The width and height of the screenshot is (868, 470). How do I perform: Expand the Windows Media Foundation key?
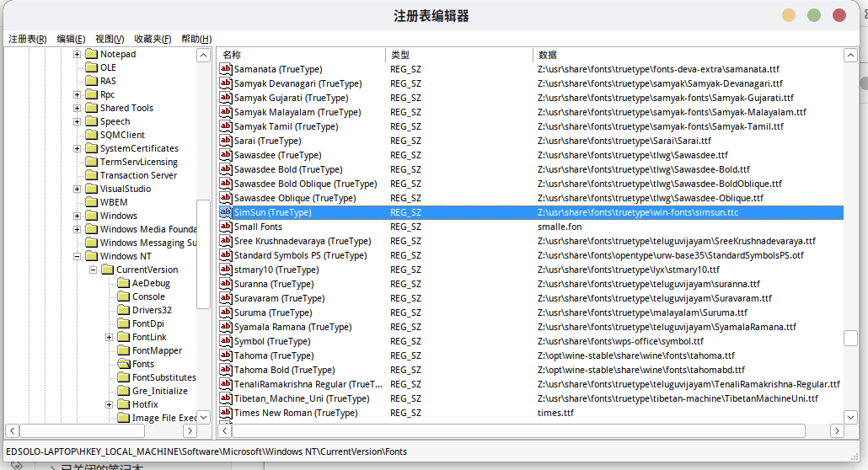coord(77,229)
